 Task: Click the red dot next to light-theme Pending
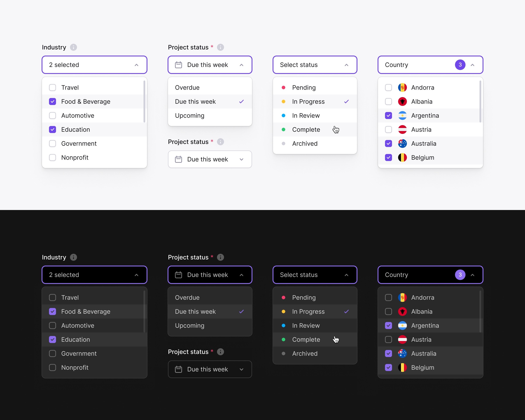click(283, 87)
